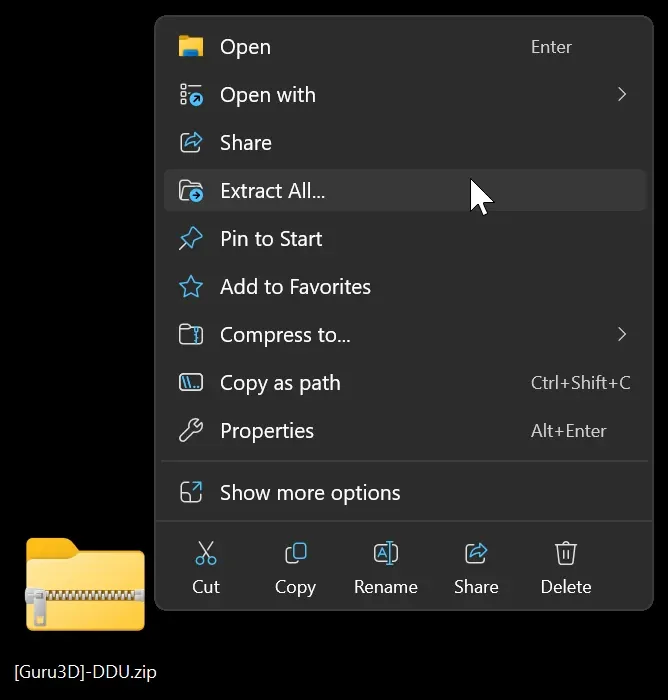Viewport: 668px width, 700px height.
Task: Select Open in the context menu
Action: 245,47
